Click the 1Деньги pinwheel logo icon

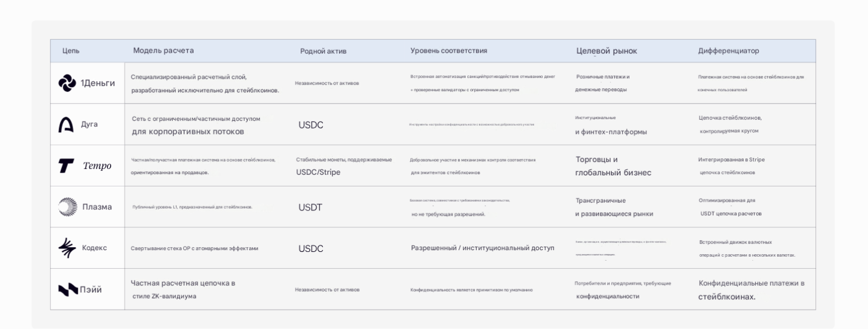click(67, 83)
